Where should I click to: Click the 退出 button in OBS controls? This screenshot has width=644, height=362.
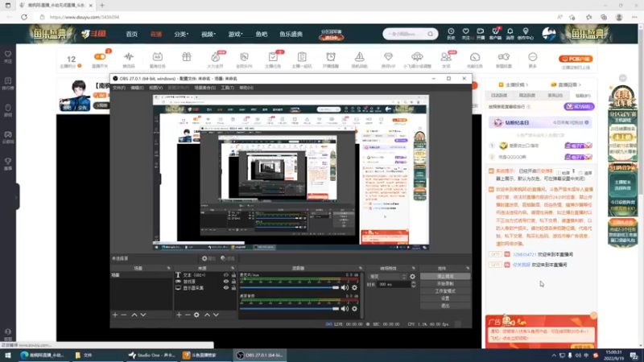click(445, 306)
